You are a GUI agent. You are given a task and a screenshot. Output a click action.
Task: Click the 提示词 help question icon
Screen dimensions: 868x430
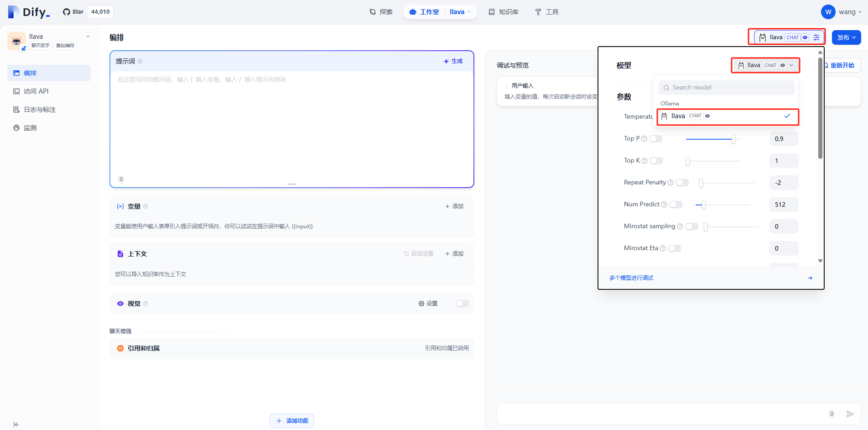(140, 61)
